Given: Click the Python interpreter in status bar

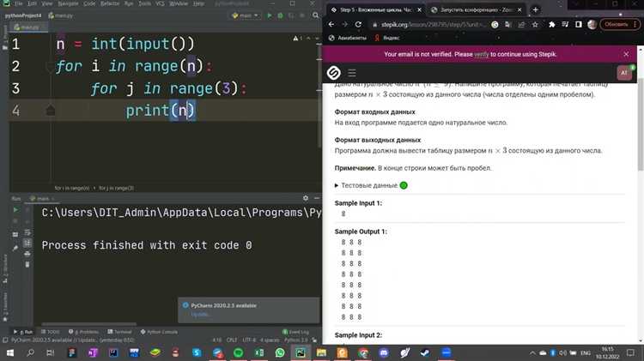Looking at the screenshot, I should [295, 340].
